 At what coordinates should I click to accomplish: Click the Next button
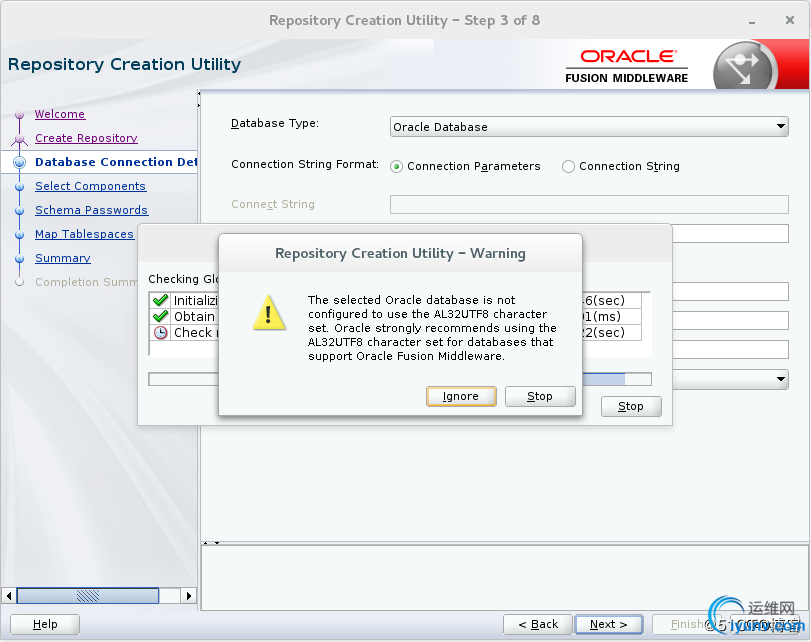click(x=609, y=624)
